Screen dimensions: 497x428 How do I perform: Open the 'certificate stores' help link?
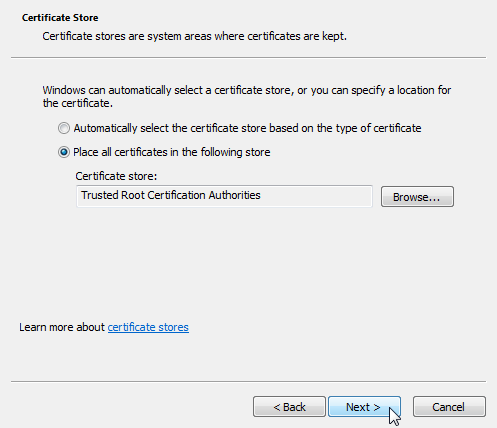click(x=148, y=327)
